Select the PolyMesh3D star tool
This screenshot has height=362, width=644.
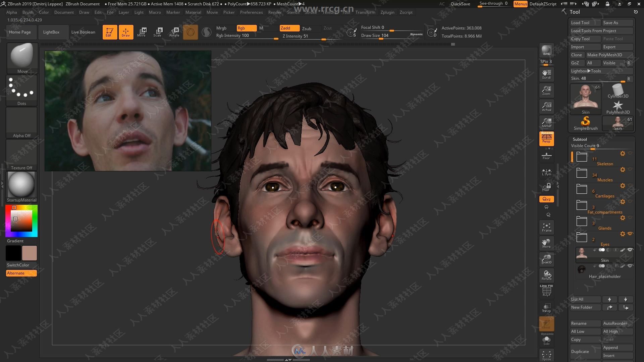(618, 107)
